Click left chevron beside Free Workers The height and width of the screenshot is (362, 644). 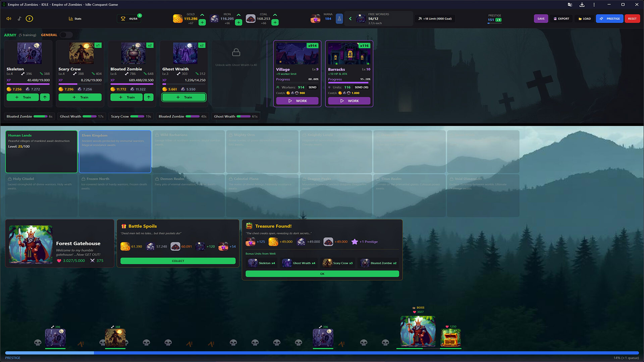[350, 19]
